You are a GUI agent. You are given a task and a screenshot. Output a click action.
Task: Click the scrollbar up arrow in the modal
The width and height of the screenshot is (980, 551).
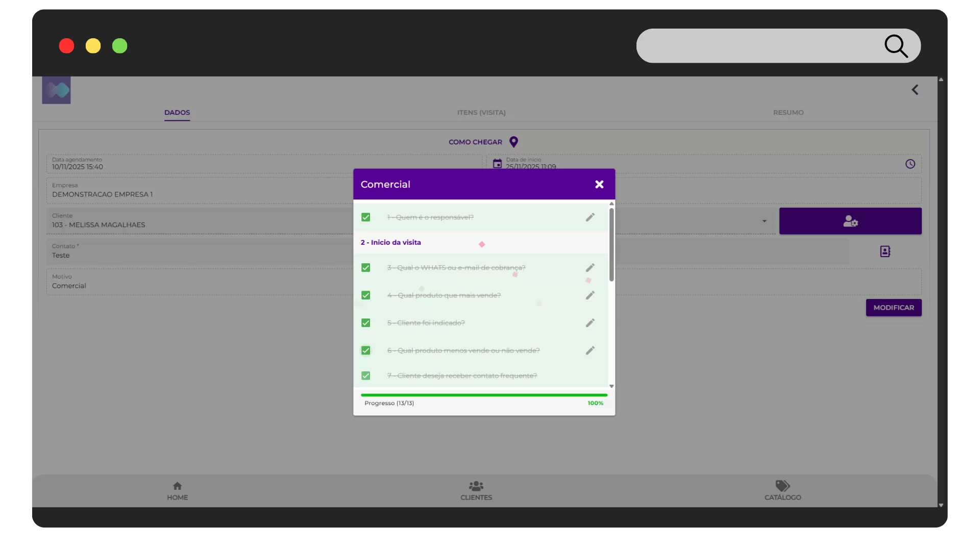point(611,204)
